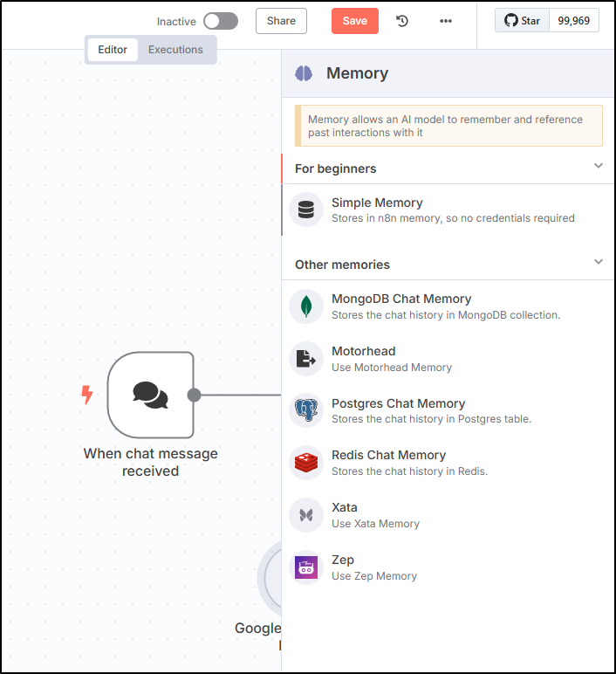Click the chat trigger node icon
Screen dimensions: 616x674
coord(150,395)
